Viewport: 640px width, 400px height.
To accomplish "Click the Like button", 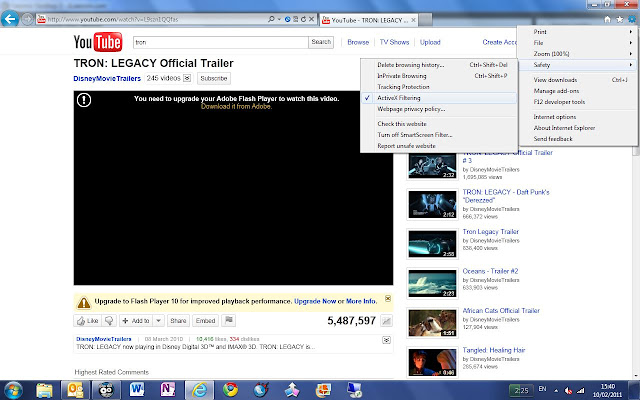I will (x=87, y=320).
